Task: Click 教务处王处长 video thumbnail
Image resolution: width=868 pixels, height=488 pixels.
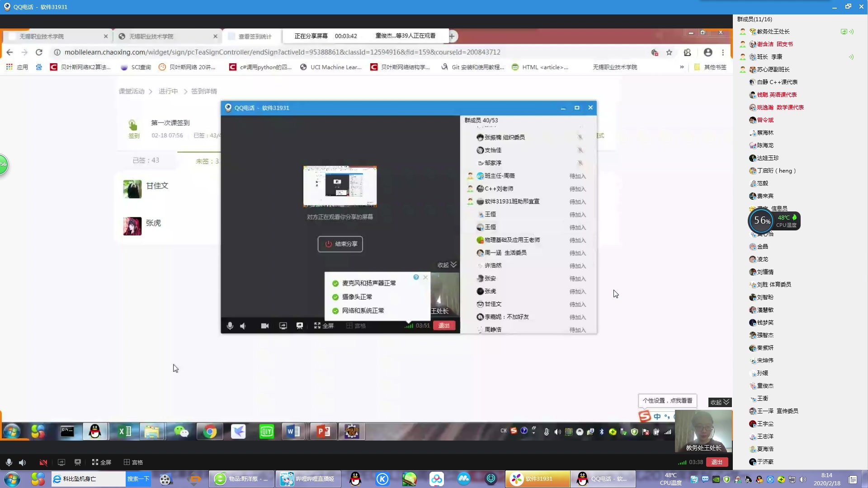Action: 703,431
